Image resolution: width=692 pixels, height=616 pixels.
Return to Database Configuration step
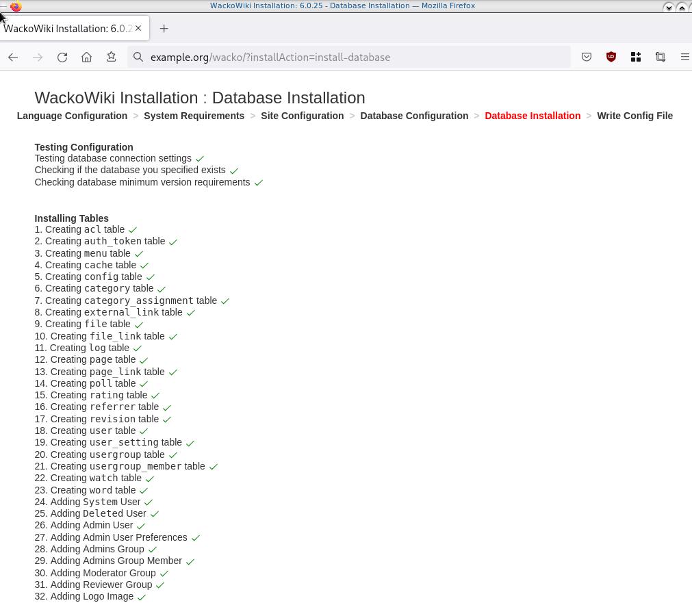[414, 116]
